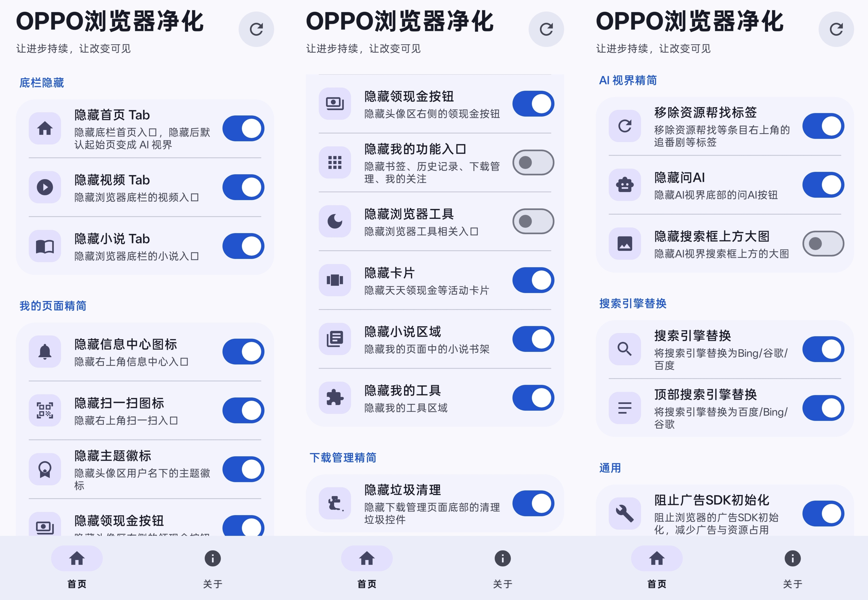Tap the reload button in the rightmost header

[x=836, y=29]
